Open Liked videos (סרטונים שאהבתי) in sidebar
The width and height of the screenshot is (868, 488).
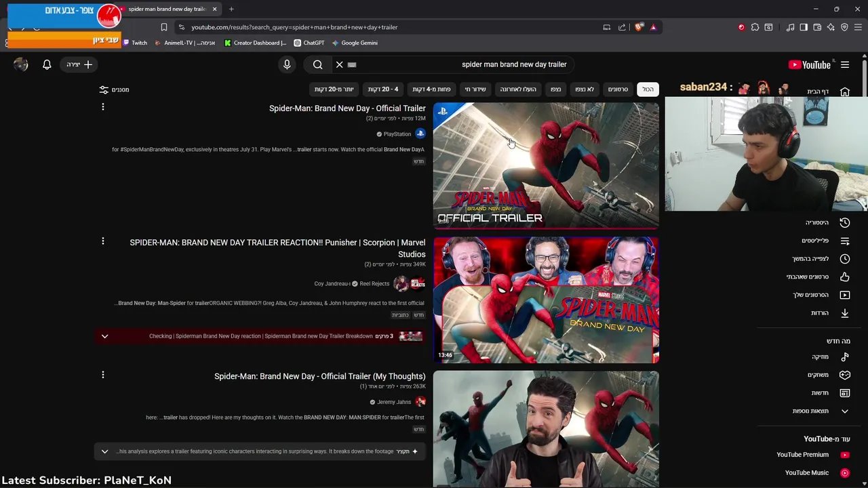(818, 277)
